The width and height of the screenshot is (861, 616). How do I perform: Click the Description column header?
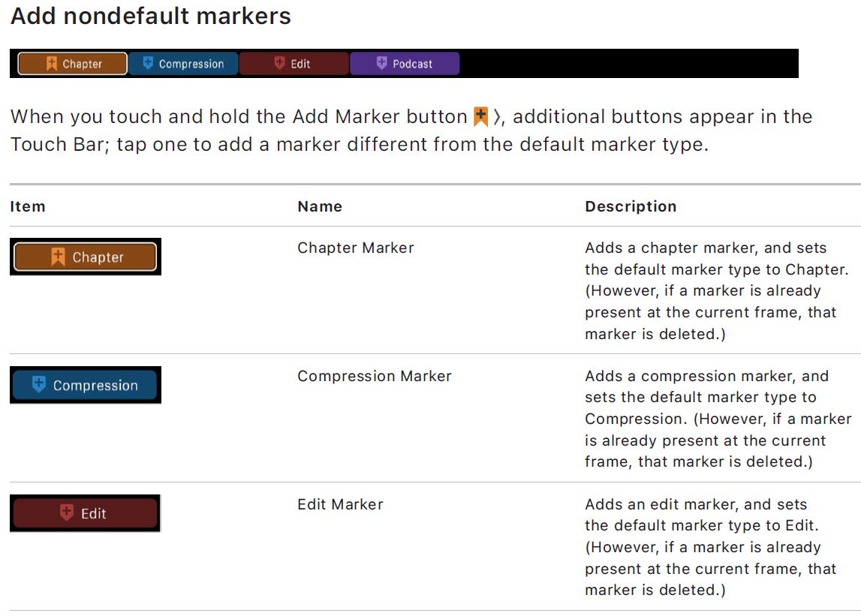[x=631, y=206]
